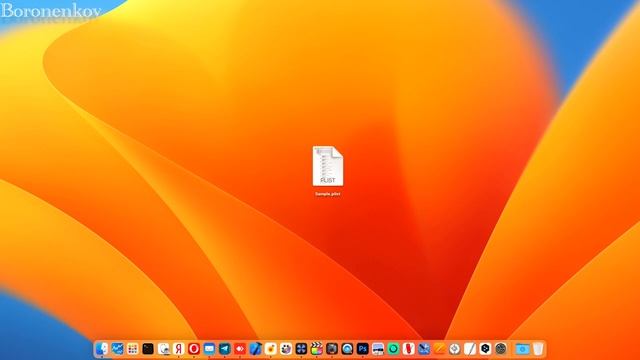Image resolution: width=640 pixels, height=360 pixels.
Task: Launch Xcode from the Dock
Action: tap(256, 349)
